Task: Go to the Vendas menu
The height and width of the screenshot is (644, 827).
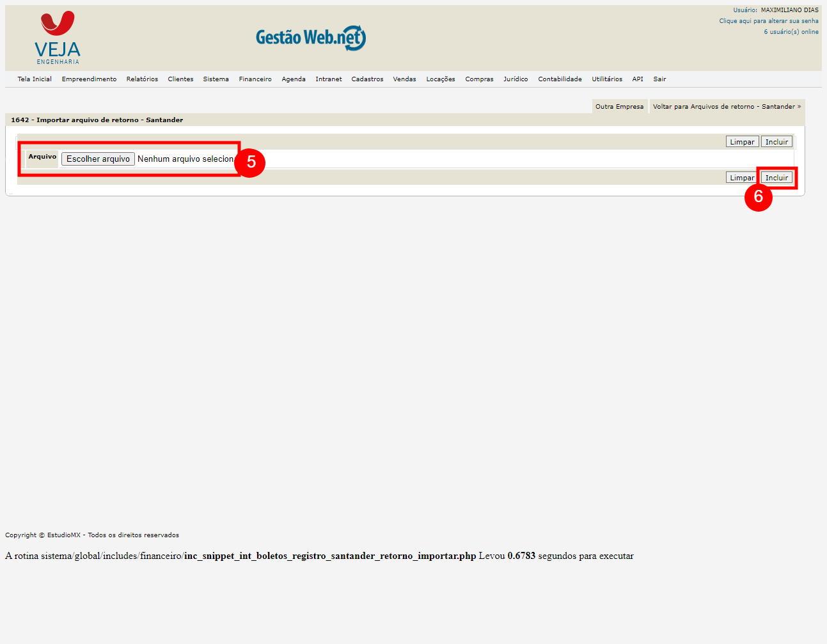Action: pyautogui.click(x=404, y=79)
